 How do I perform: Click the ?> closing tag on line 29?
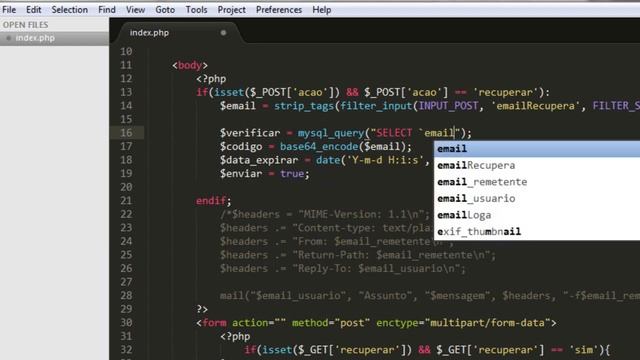(x=202, y=309)
